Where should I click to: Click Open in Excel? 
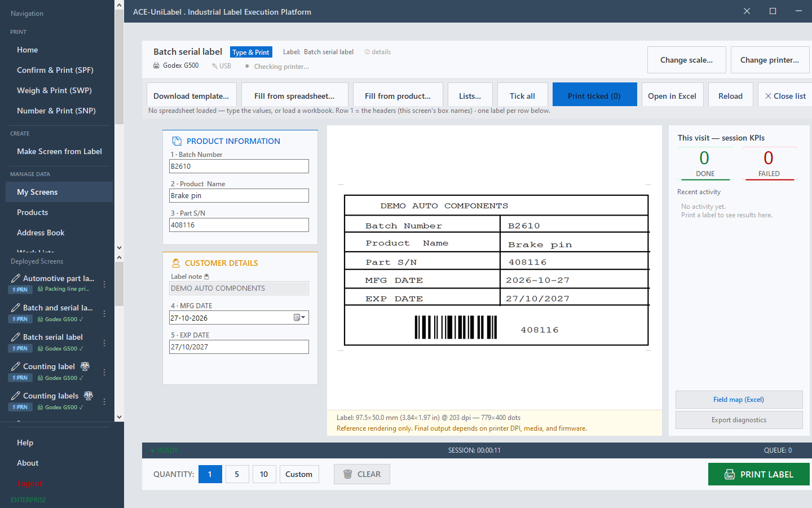(x=672, y=96)
